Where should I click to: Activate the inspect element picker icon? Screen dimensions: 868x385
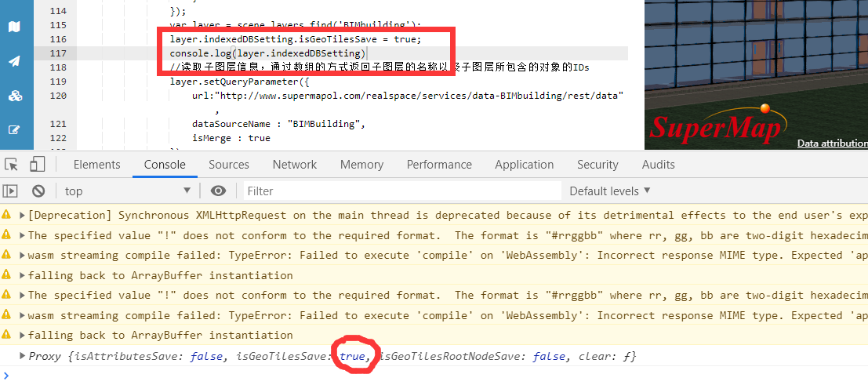tap(11, 165)
